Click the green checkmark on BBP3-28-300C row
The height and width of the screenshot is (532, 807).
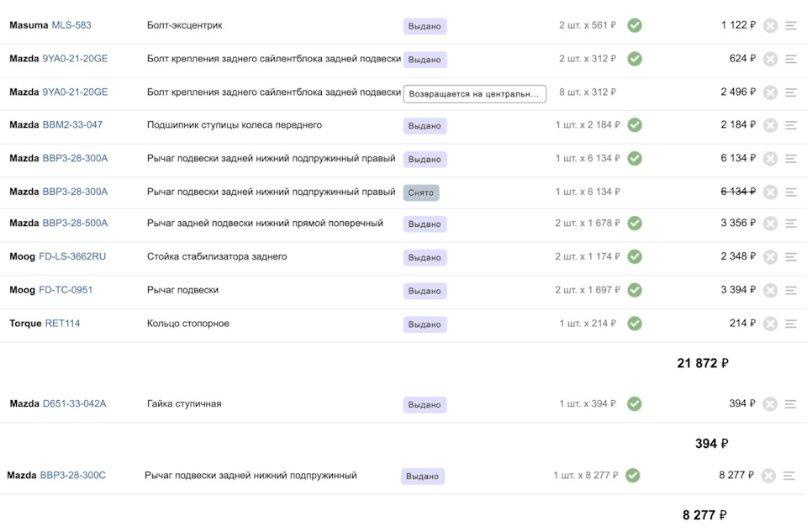(633, 476)
